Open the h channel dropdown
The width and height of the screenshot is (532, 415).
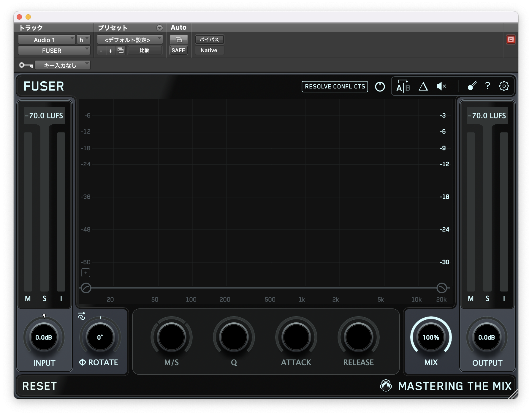[83, 39]
